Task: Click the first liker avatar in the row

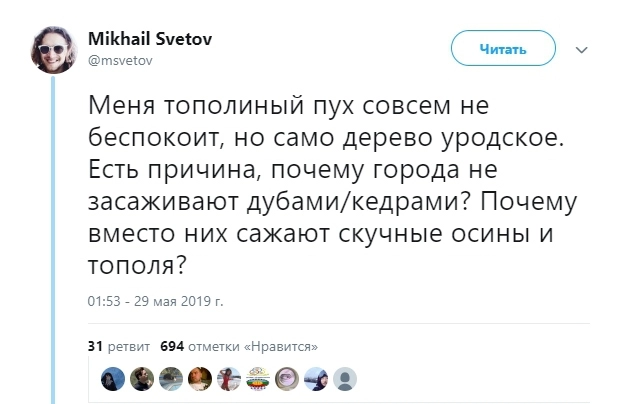Action: [111, 378]
